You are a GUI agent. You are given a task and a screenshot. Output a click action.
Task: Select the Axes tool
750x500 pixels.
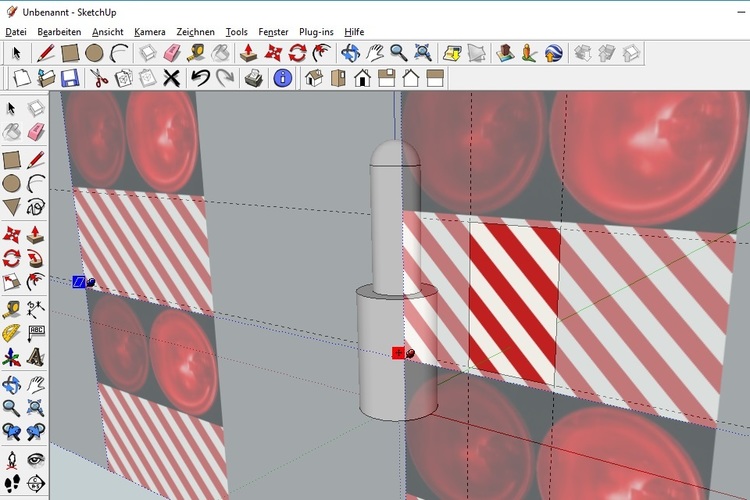[11, 357]
